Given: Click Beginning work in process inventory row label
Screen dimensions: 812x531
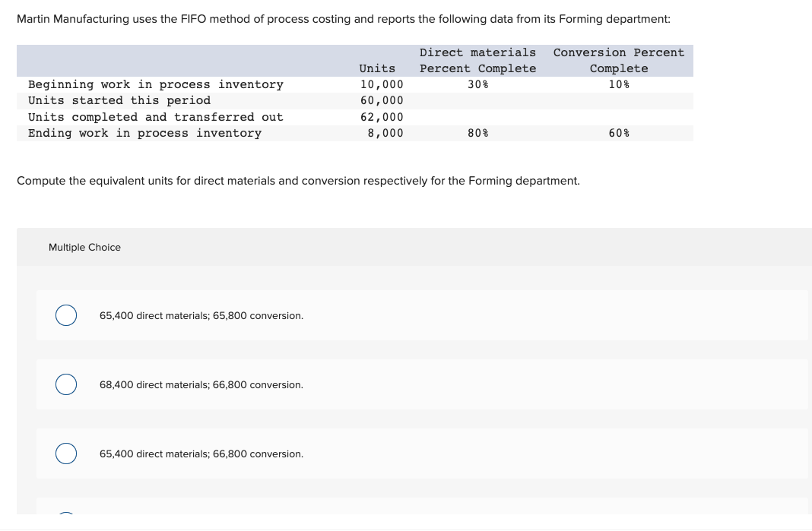Looking at the screenshot, I should 156,84.
